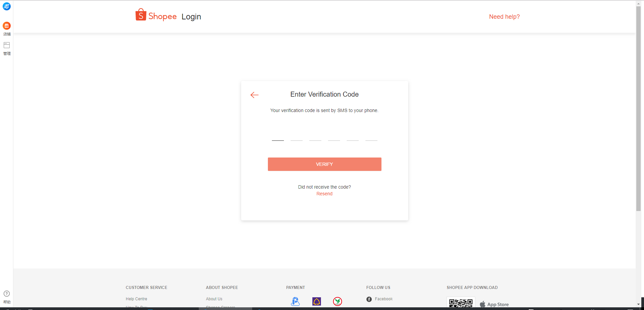Click the Facebook icon in the footer
Viewport: 644px width, 310px height.
click(369, 299)
